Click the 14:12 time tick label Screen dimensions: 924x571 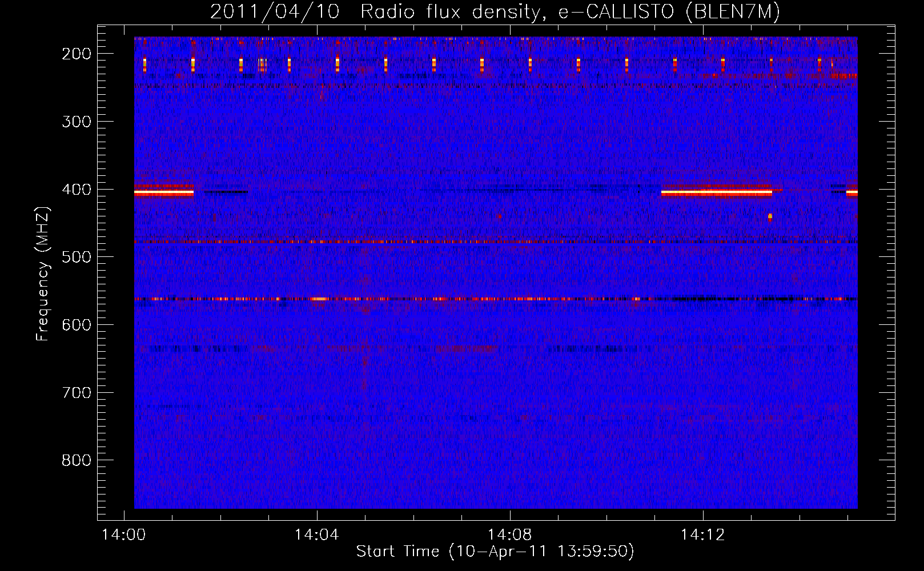click(702, 535)
